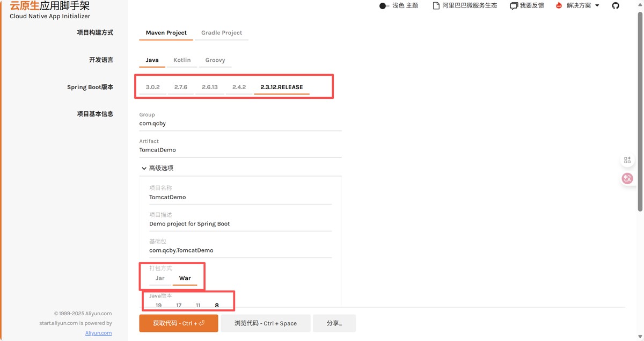Click the page vertical scrollbar
Image resolution: width=644 pixels, height=341 pixels.
[x=640, y=112]
